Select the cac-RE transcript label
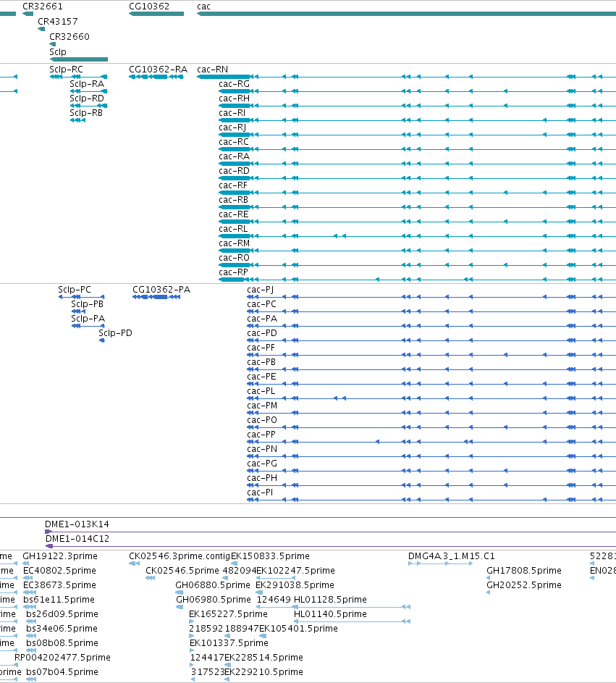Viewport: 616px width, 683px height. click(234, 214)
